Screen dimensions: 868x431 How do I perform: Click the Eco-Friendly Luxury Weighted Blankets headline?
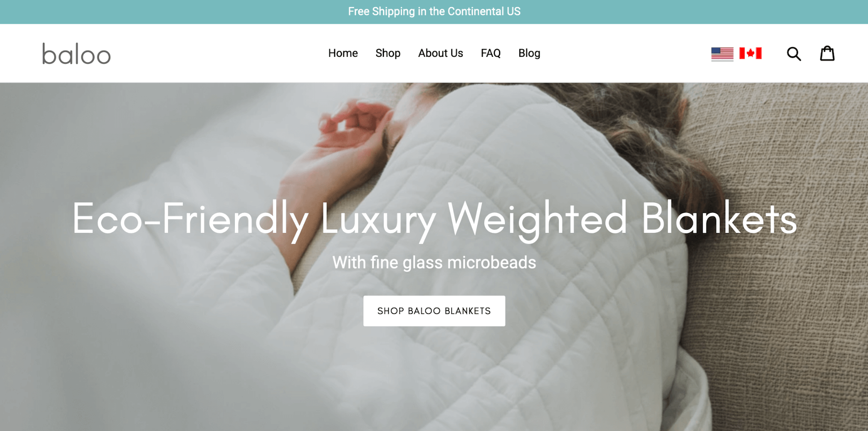(434, 220)
